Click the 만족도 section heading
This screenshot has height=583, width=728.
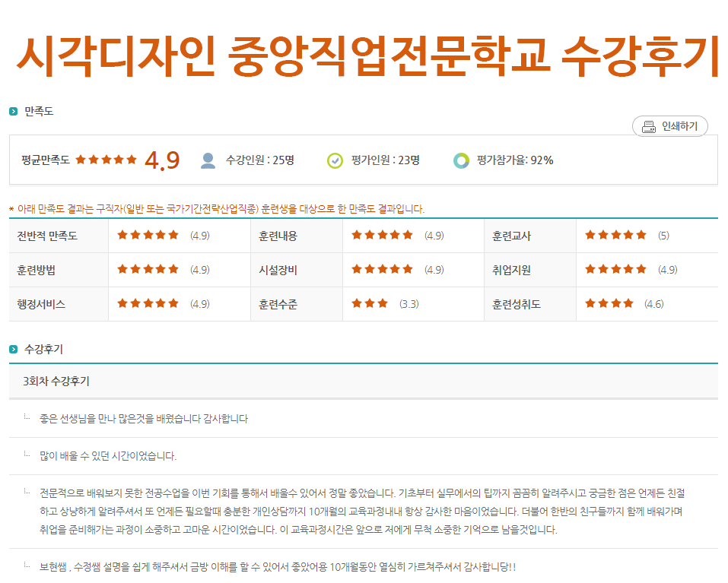39,111
